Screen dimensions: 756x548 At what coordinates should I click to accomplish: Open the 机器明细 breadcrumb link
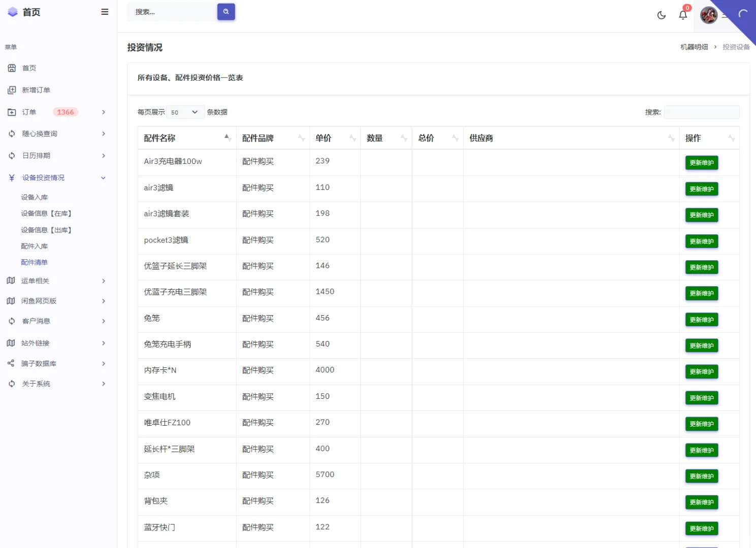pyautogui.click(x=694, y=46)
